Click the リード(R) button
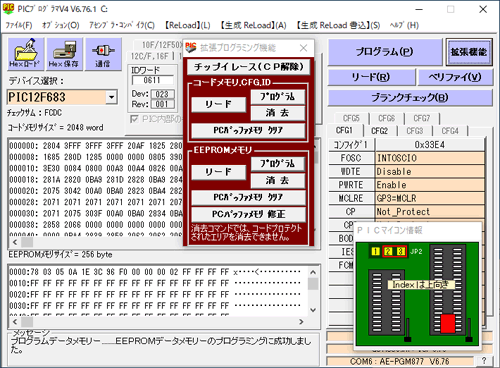The height and width of the screenshot is (368, 500). [371, 77]
